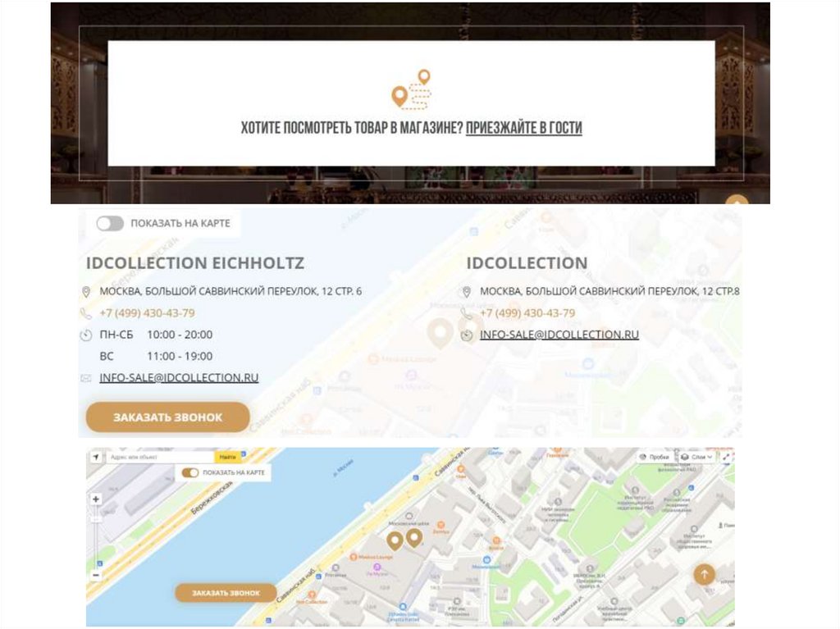Image resolution: width=840 pixels, height=629 pixels.
Task: Click the 'Магнолия' blue marker on map
Action: 486,560
